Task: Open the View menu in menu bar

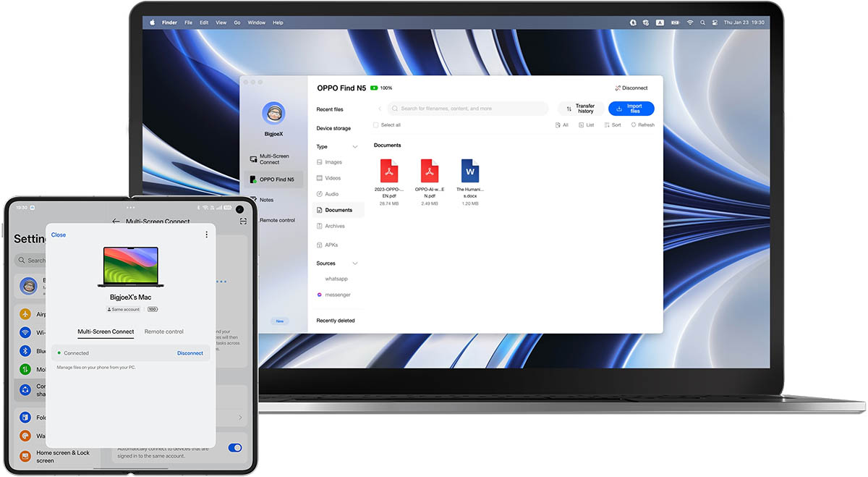Action: pos(221,22)
